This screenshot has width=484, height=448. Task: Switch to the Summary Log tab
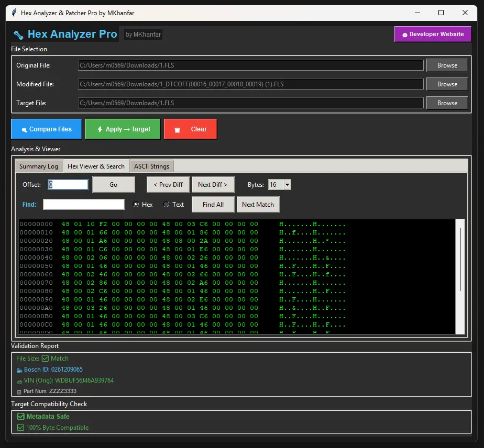coord(39,166)
